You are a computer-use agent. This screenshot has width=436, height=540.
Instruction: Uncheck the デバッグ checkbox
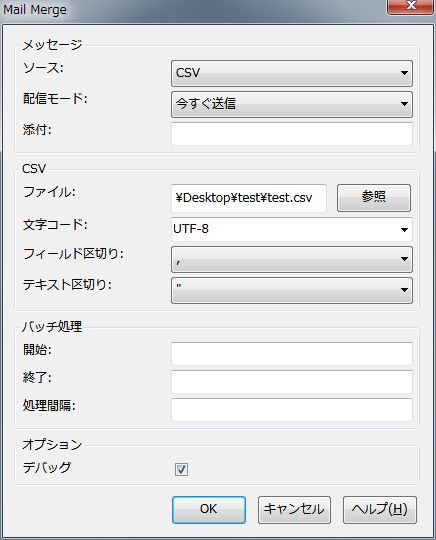181,469
